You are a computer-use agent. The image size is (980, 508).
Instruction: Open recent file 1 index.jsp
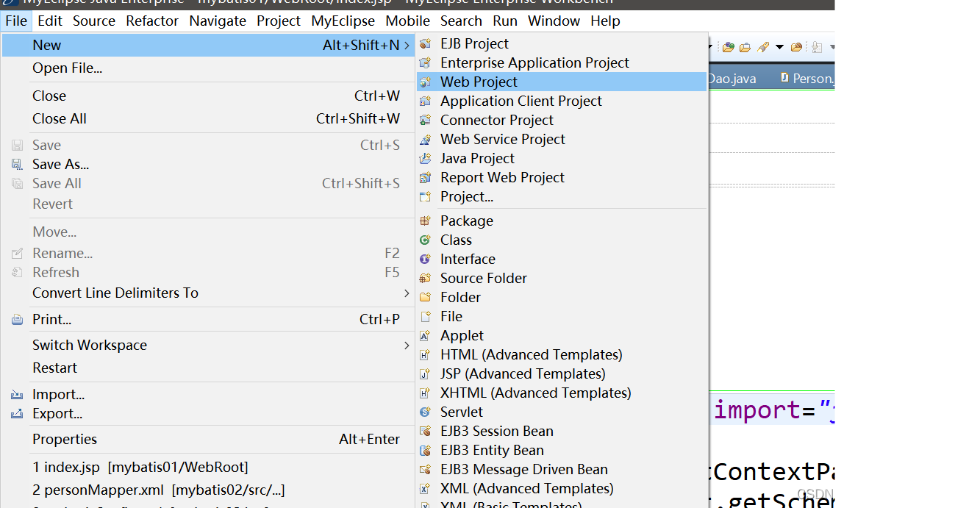(x=207, y=468)
